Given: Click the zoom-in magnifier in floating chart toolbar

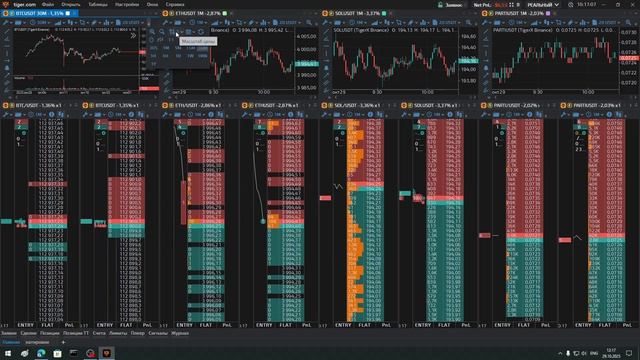Looking at the screenshot, I should coord(152,32).
